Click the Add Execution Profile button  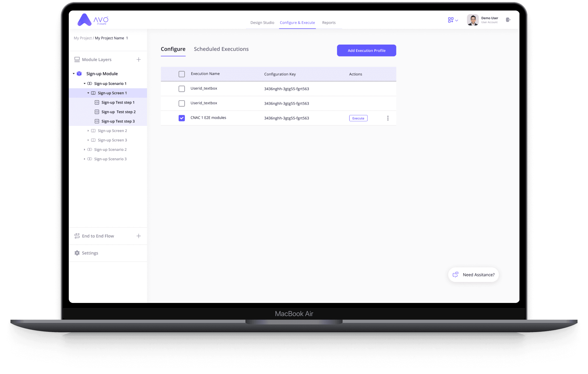[x=366, y=50]
